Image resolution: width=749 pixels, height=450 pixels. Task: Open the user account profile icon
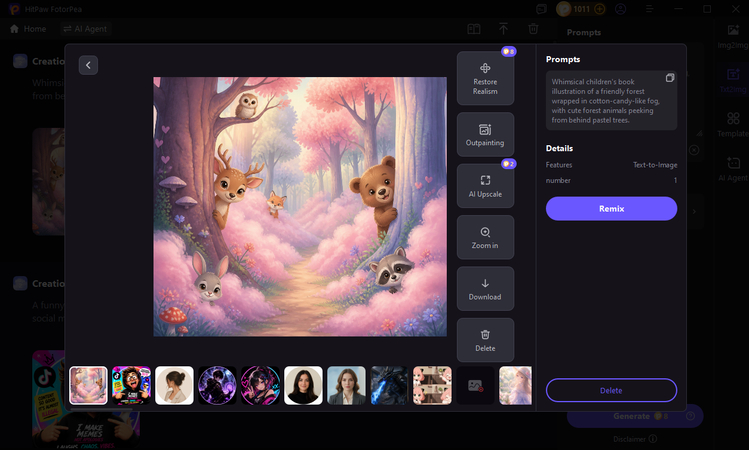point(621,9)
